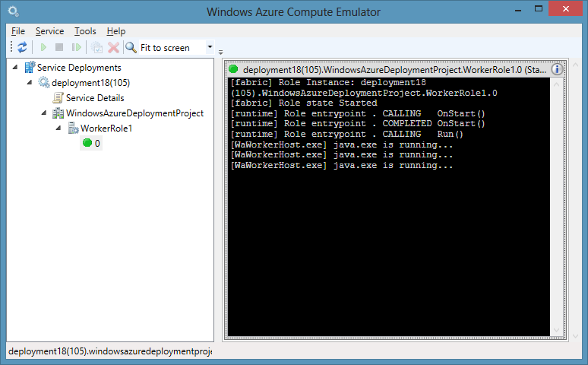Collapse the WorkerRole1 node arrow
588x365 pixels.
pyautogui.click(x=58, y=129)
